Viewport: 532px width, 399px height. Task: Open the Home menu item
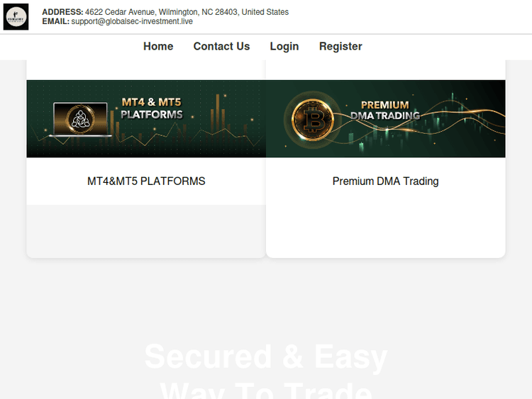[158, 46]
